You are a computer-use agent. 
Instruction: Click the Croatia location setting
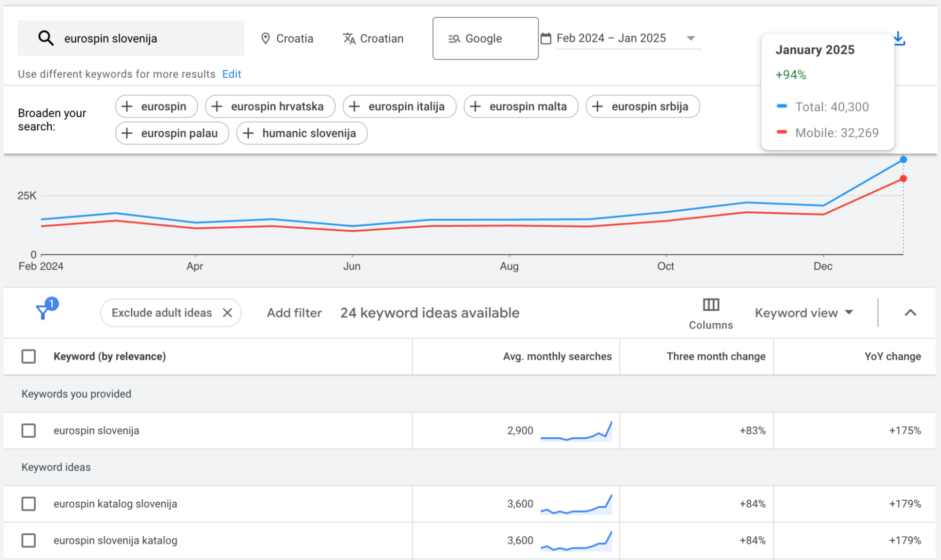(x=287, y=39)
